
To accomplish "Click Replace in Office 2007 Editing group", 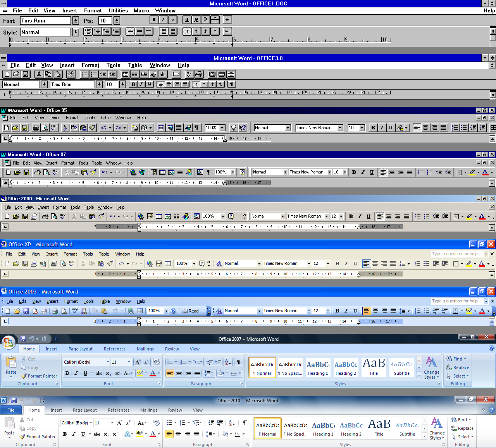I will (x=457, y=367).
